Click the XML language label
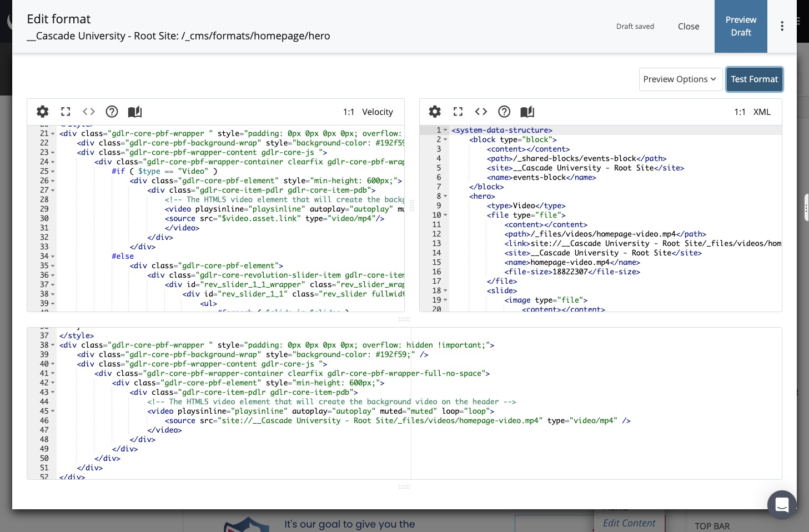The width and height of the screenshot is (809, 532). (x=762, y=112)
